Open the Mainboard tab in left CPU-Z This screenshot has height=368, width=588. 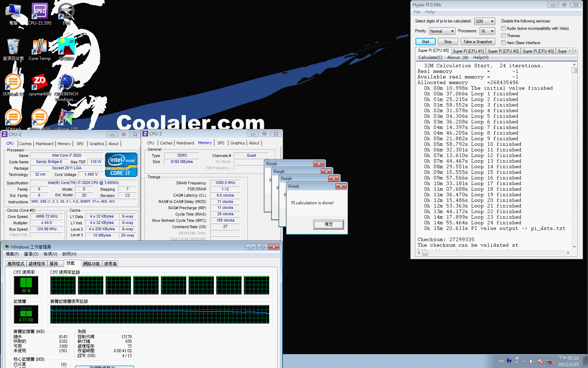[x=44, y=144]
